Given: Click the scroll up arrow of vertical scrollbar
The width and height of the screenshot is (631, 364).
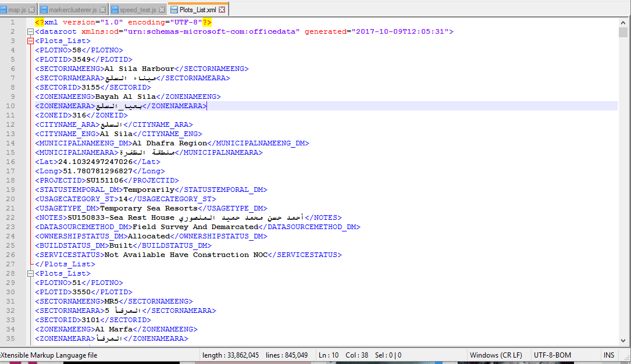Looking at the screenshot, I should click(x=623, y=22).
